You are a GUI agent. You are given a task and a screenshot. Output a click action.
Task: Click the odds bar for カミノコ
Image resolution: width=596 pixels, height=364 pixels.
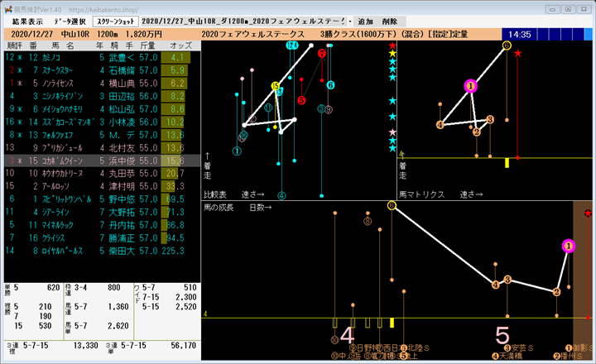pos(175,58)
